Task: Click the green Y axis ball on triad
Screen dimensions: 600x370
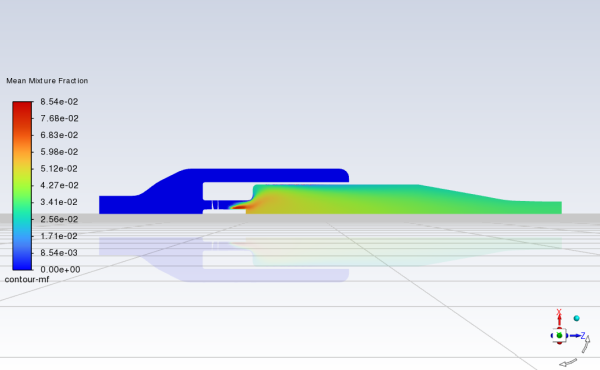Action: coord(559,336)
